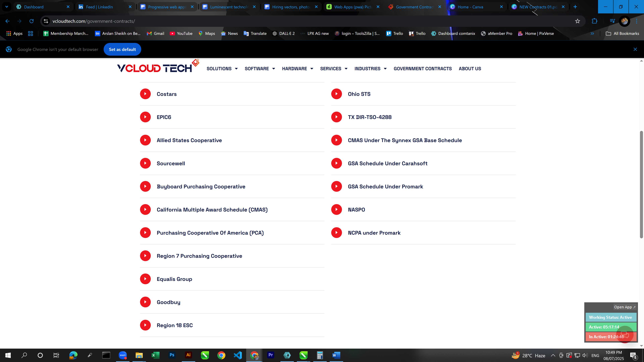Image resolution: width=644 pixels, height=362 pixels.
Task: Switch to the Feed | LinkedIn tab
Action: (x=105, y=7)
